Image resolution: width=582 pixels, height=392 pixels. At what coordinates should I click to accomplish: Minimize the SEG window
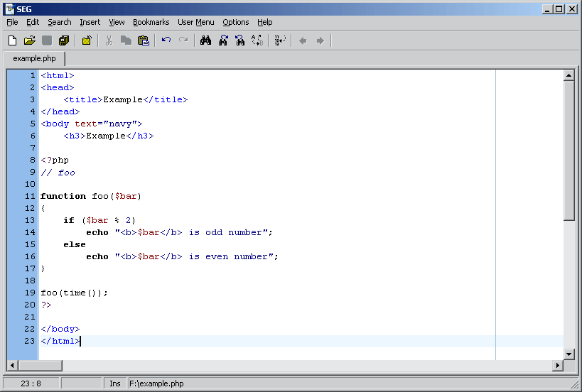tap(546, 9)
